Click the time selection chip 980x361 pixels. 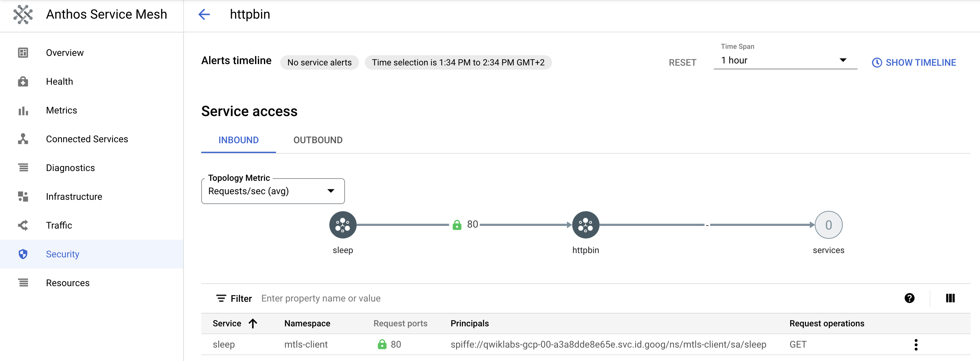pyautogui.click(x=458, y=62)
